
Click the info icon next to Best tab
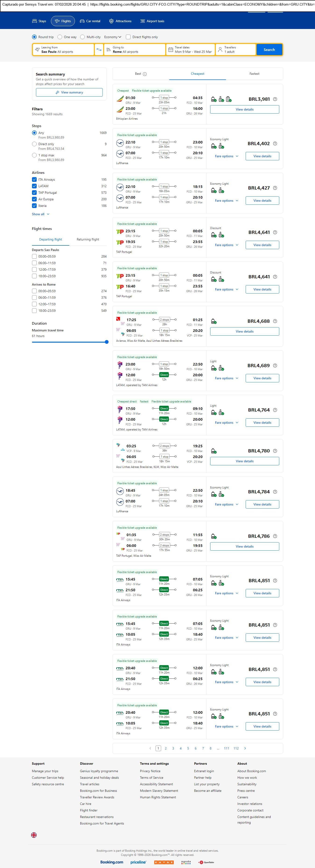pyautogui.click(x=145, y=74)
